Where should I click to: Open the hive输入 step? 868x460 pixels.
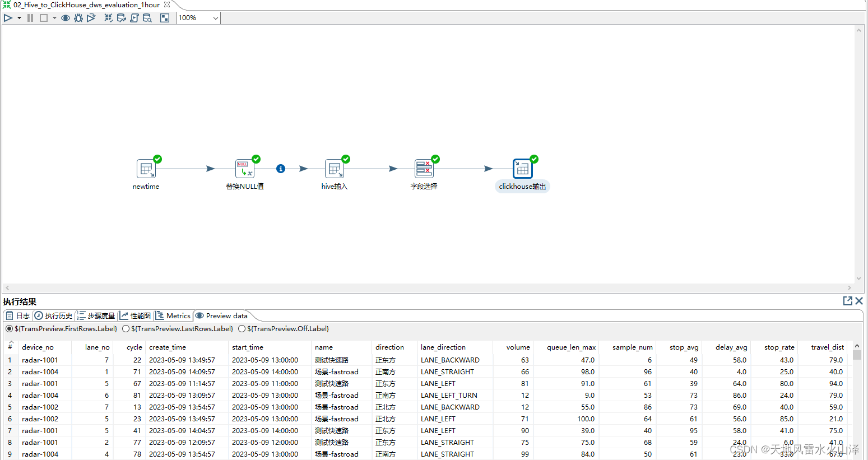click(334, 168)
